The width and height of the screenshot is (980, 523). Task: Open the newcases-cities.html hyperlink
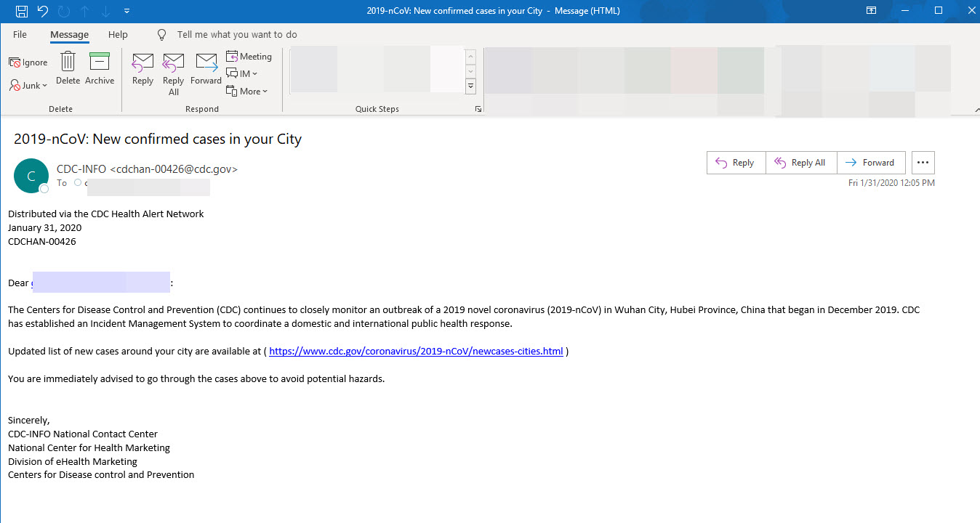[416, 352]
